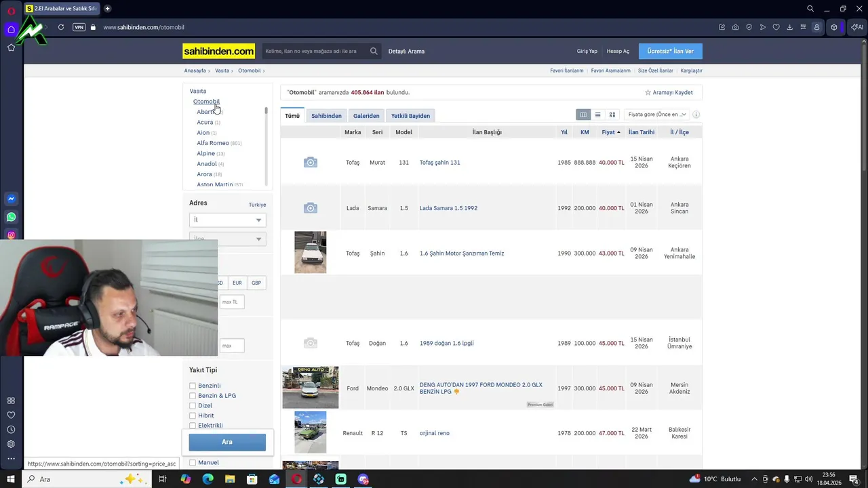Open Instagram in Opera sidebar
This screenshot has height=488, width=868.
(11, 235)
